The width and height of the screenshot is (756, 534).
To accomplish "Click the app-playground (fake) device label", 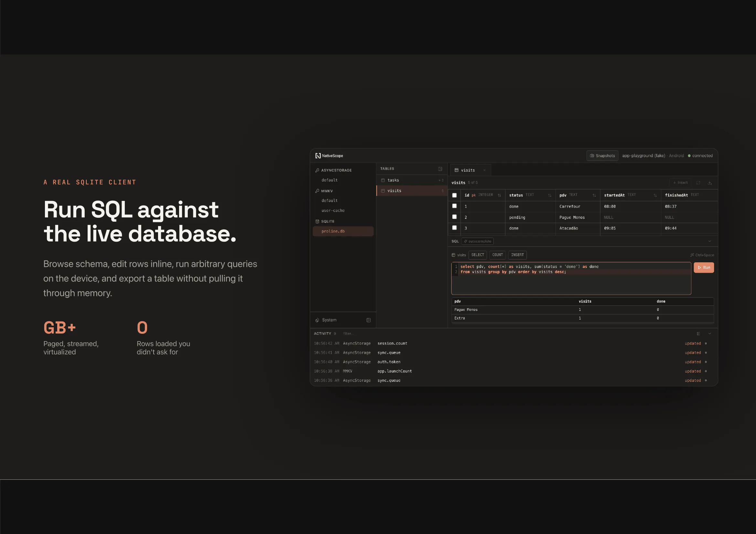I will [644, 156].
